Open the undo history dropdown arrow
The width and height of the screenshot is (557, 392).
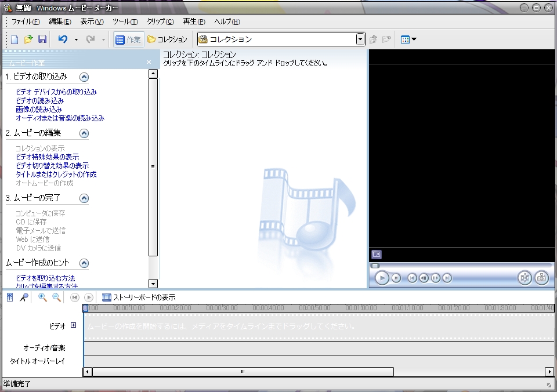pos(76,39)
